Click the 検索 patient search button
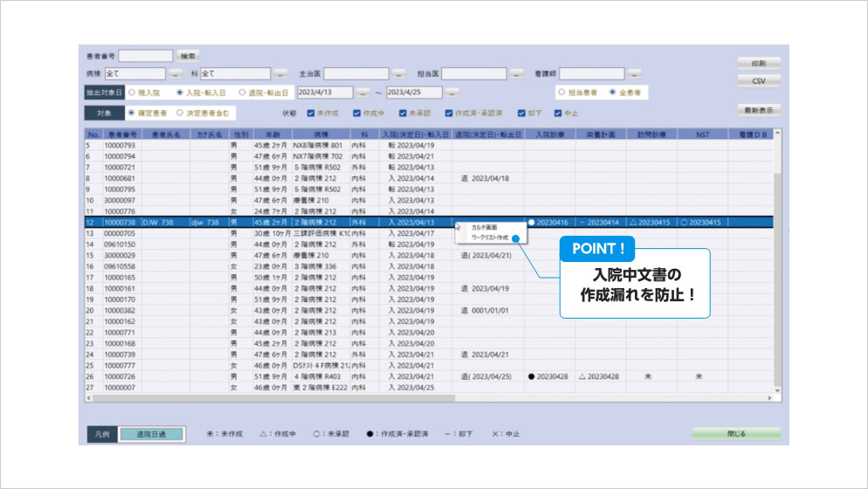Screen dimensions: 868x489 point(189,56)
